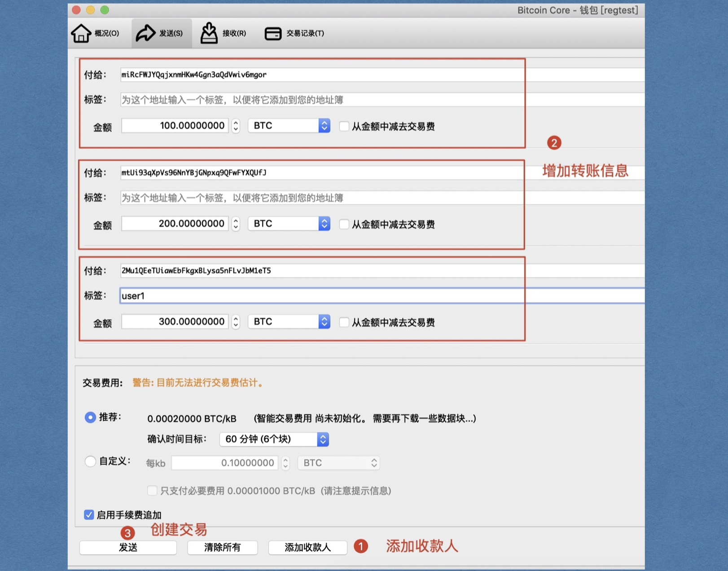Uncheck 启用手续费追加 checkbox
Screen dimensions: 728x571
click(89, 515)
